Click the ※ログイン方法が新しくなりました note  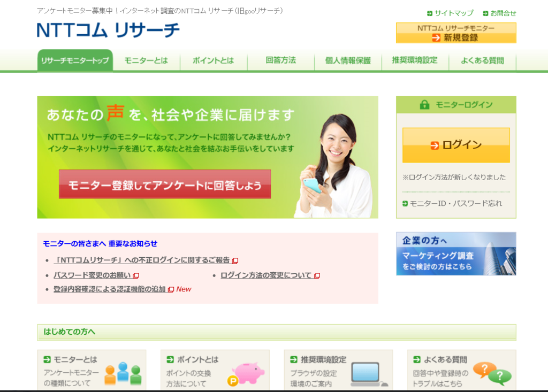pos(454,177)
